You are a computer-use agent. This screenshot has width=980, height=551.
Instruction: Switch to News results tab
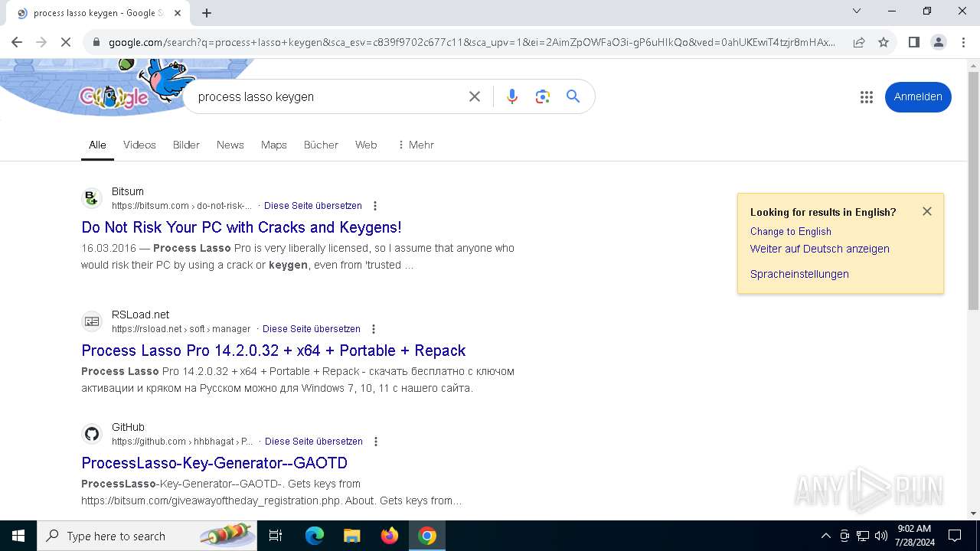click(x=230, y=145)
